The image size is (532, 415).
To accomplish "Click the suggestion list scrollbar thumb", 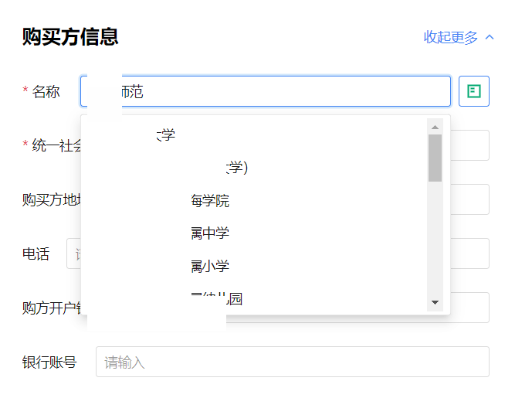I will point(435,158).
